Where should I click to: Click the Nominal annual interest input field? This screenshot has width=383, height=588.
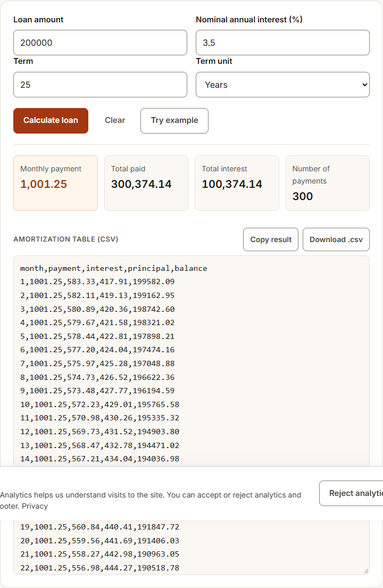coord(282,43)
